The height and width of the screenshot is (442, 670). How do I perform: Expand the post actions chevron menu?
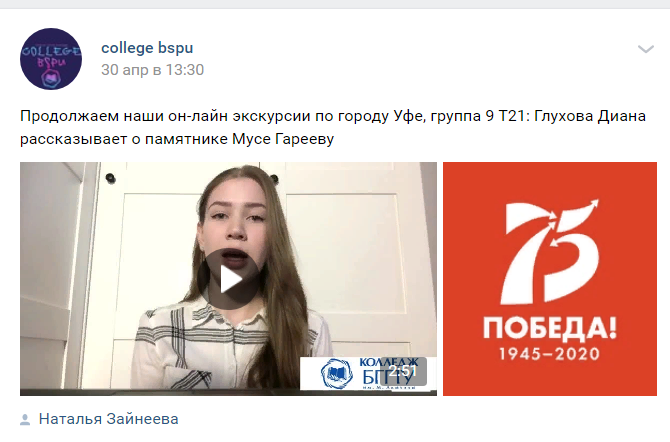click(x=646, y=49)
